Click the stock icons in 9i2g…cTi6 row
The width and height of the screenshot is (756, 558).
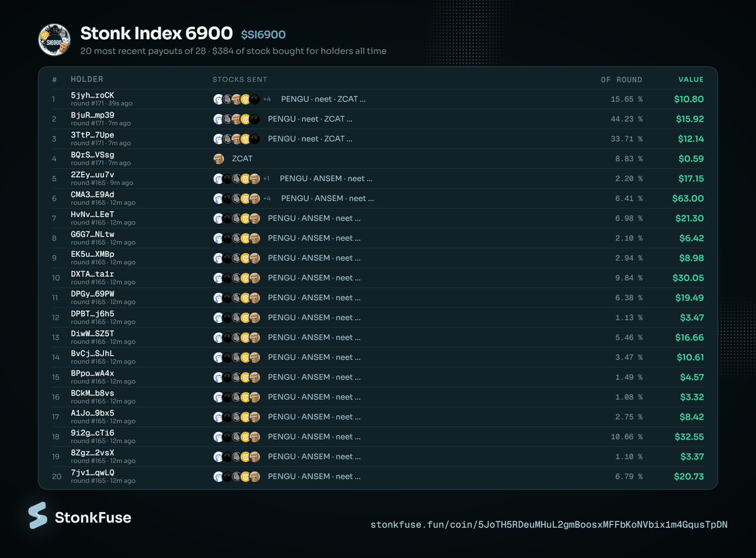coord(236,437)
